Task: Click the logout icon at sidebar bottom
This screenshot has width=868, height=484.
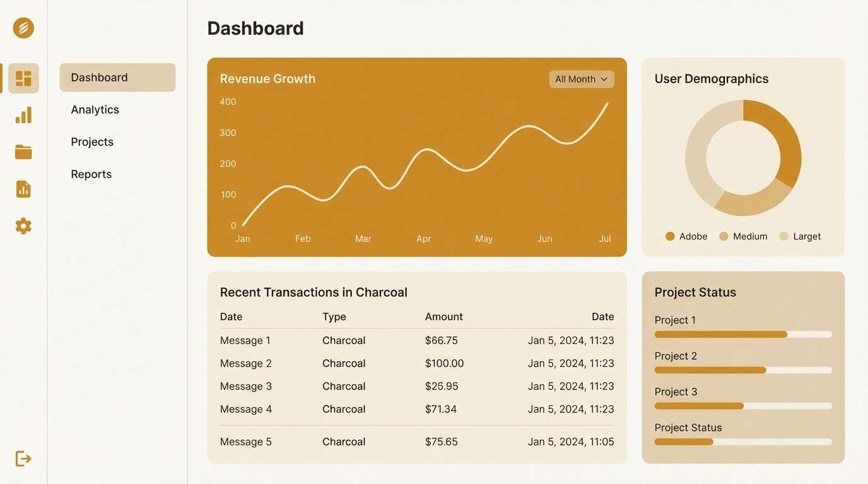Action: pos(23,458)
